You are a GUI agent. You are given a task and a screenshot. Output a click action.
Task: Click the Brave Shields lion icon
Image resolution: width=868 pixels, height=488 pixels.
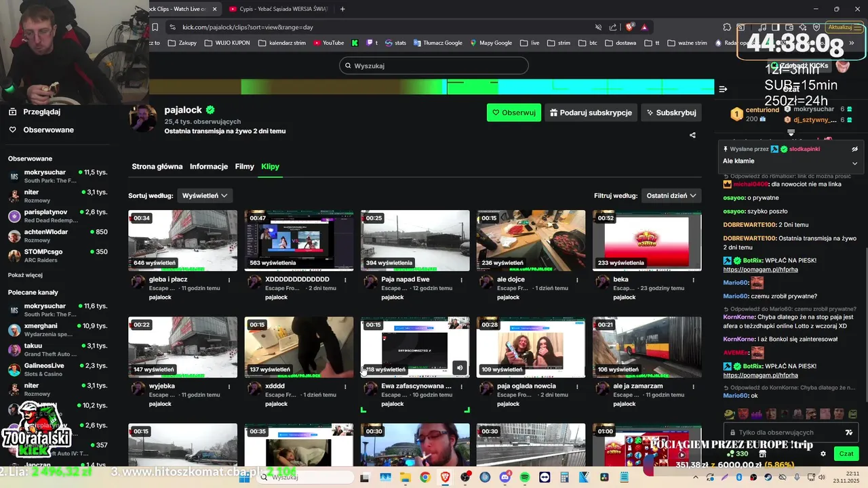(629, 27)
